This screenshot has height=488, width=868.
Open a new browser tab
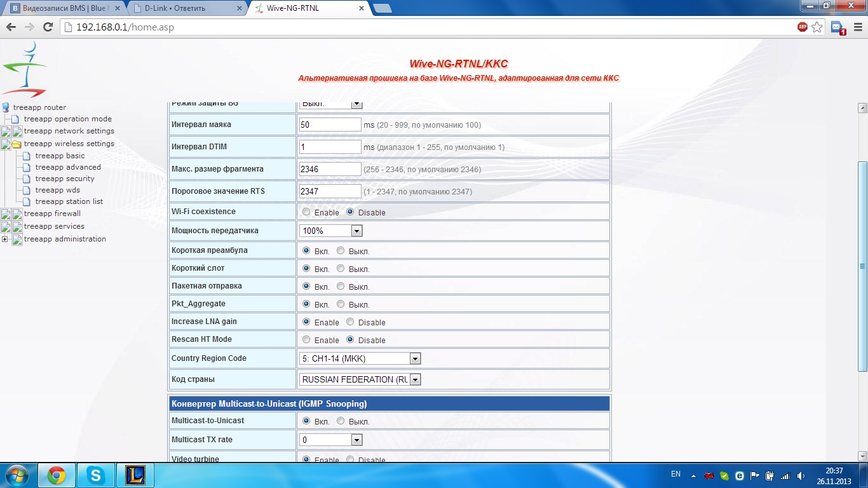tap(382, 8)
